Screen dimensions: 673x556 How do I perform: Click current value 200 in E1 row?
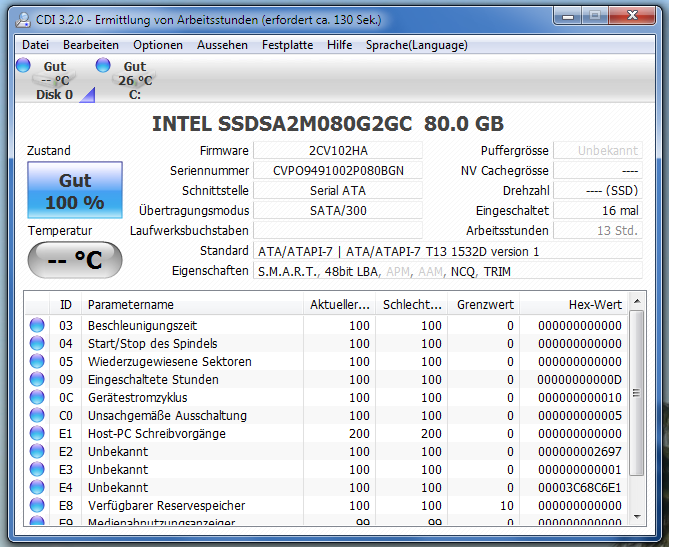[359, 434]
